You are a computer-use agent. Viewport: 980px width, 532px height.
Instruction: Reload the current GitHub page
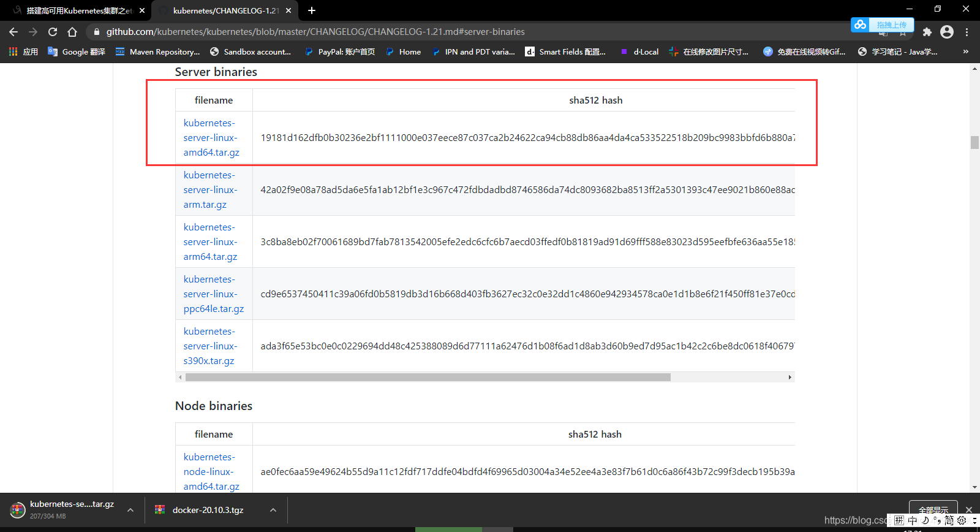pos(53,32)
